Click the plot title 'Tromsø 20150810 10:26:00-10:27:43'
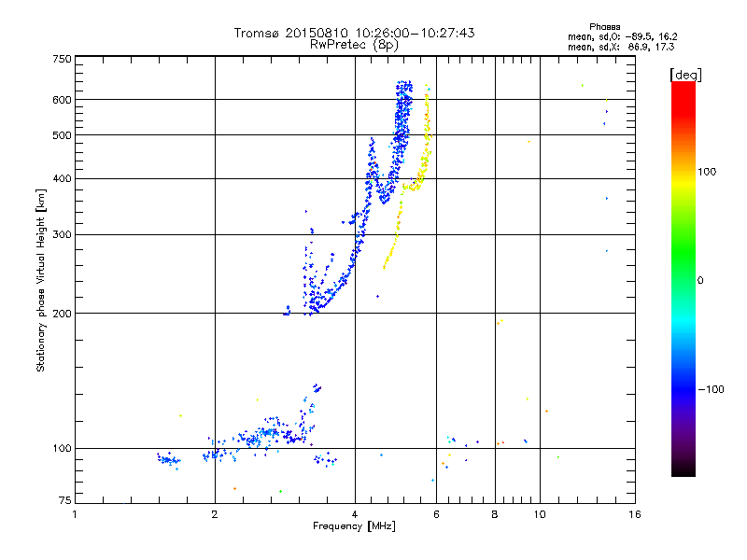747x560 pixels. coord(354,33)
